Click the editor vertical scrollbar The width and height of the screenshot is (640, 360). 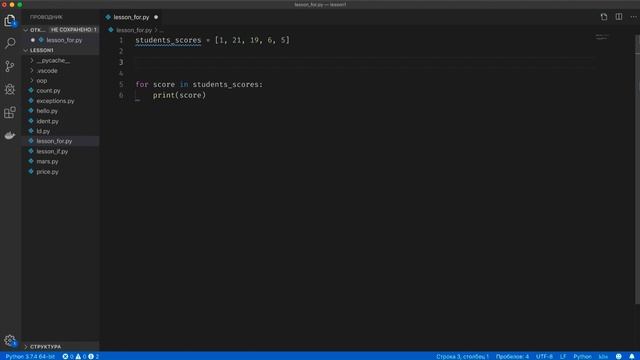(x=637, y=169)
